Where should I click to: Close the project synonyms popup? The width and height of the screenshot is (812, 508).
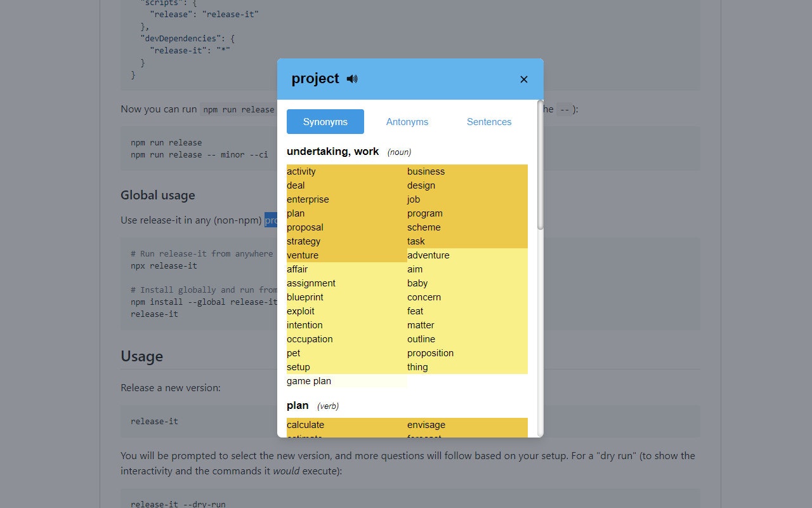coord(524,79)
